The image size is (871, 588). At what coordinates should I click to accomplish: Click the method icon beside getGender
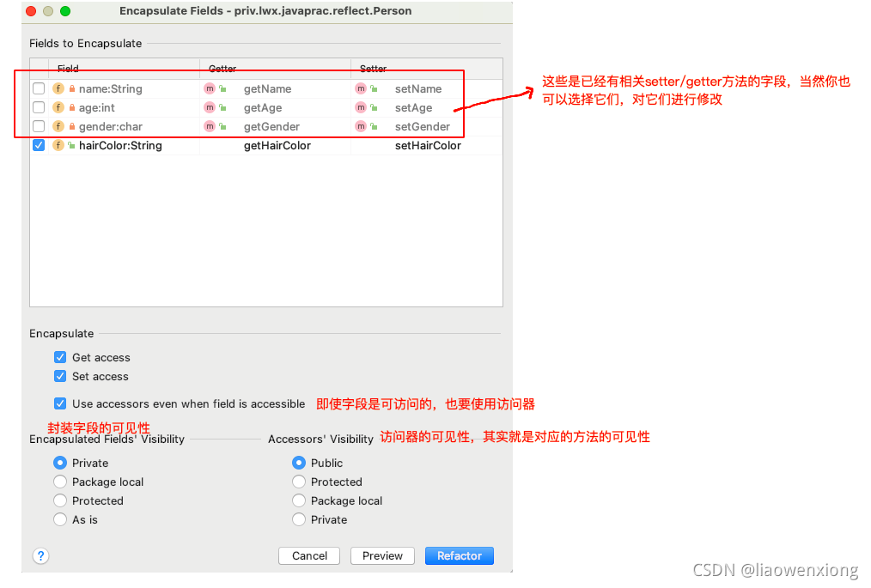coord(210,126)
